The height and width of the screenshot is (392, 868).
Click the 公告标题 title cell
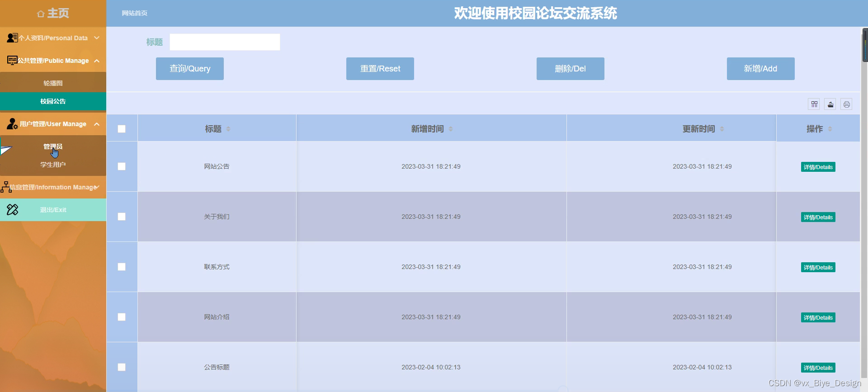[x=217, y=367]
